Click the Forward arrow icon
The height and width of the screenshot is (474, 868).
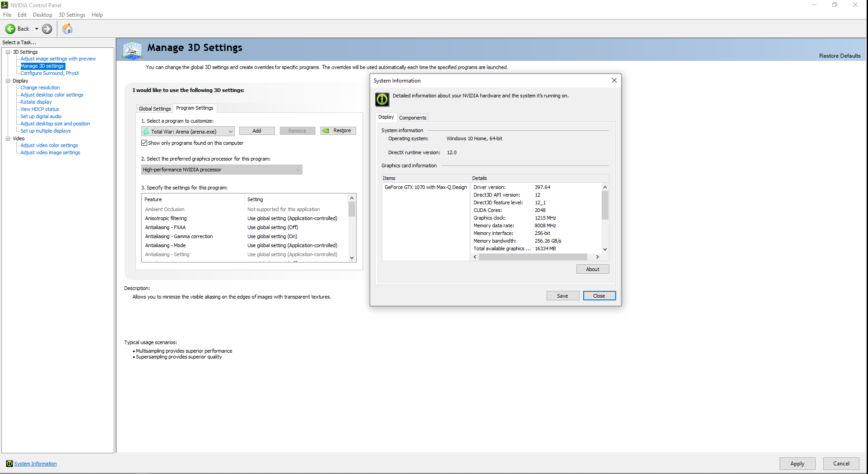pyautogui.click(x=47, y=29)
